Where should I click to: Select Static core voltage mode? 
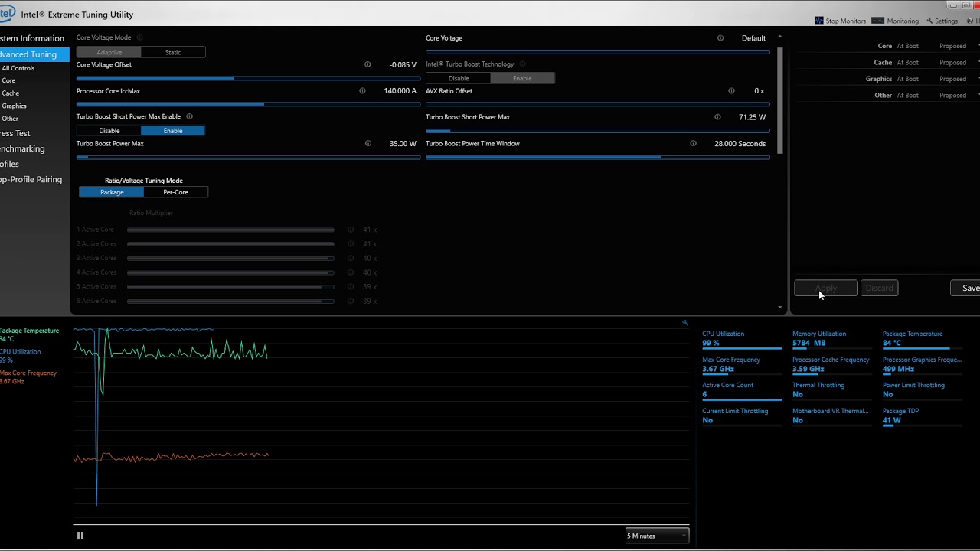[x=173, y=52]
